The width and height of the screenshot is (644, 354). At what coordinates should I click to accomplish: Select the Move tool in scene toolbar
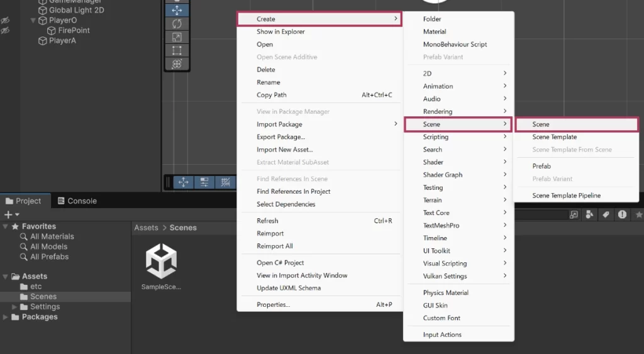177,10
